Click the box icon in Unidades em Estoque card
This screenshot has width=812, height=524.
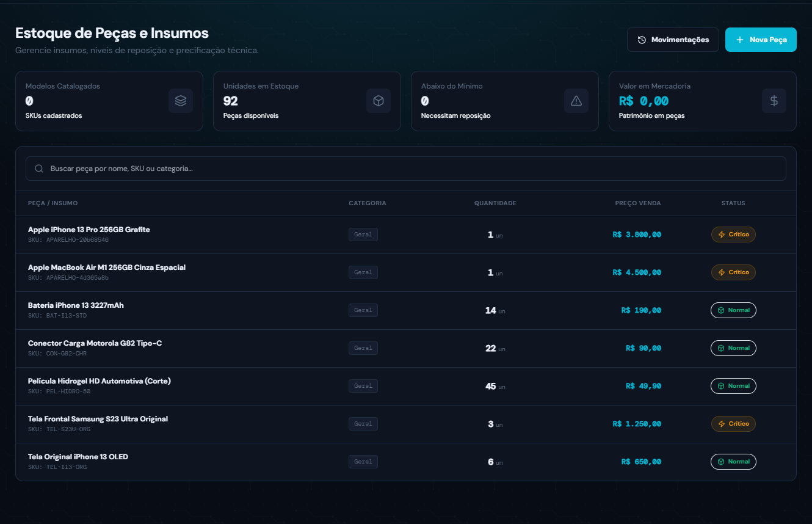(379, 101)
